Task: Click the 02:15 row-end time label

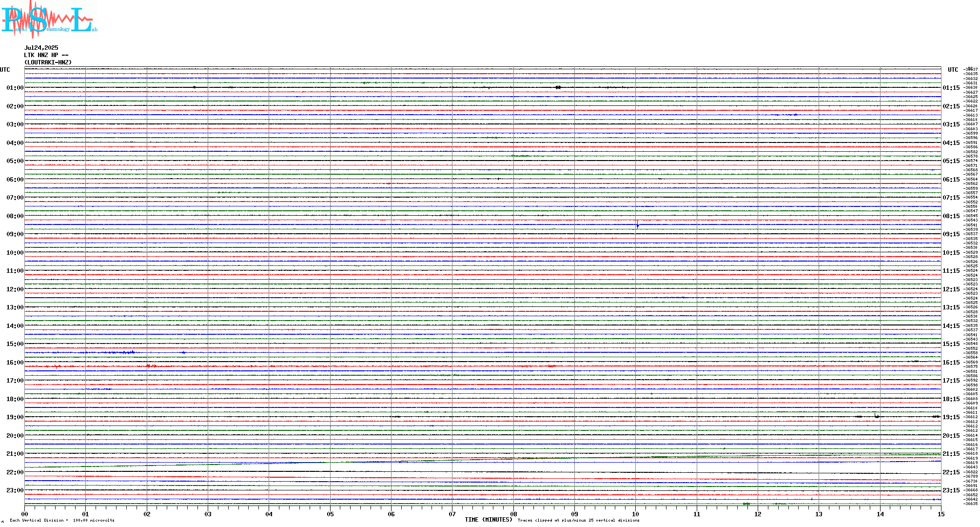Action: click(951, 106)
